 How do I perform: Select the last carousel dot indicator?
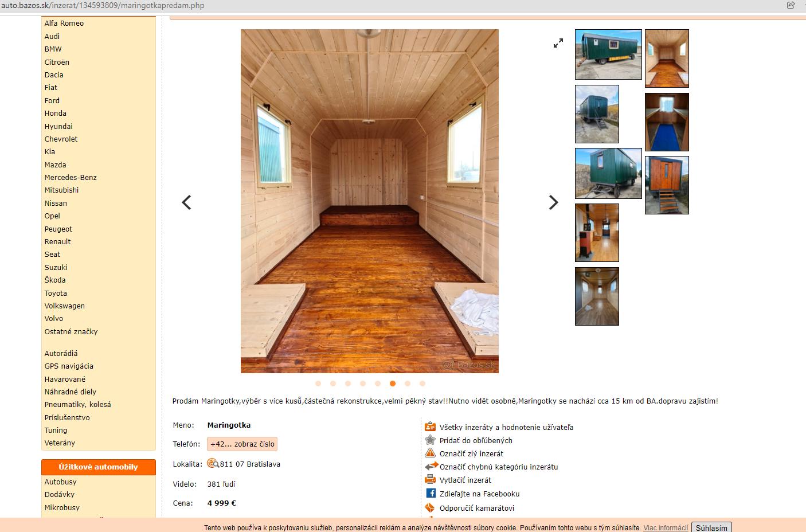click(x=422, y=384)
